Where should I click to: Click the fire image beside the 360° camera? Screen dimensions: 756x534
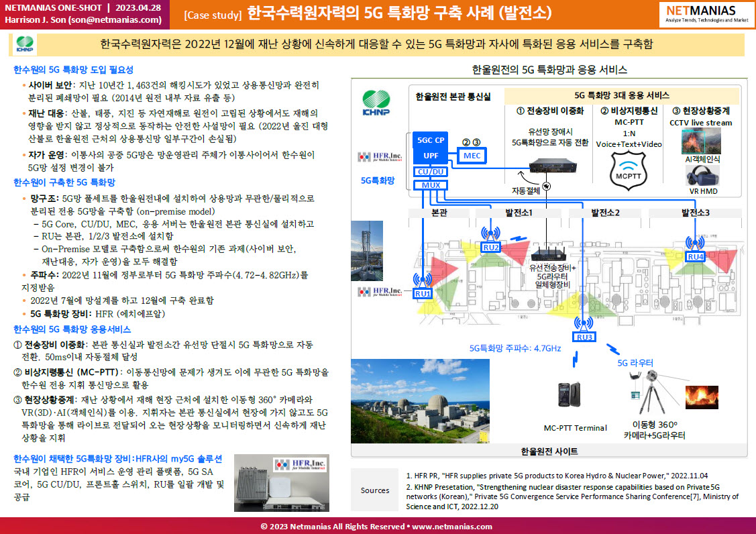(702, 398)
